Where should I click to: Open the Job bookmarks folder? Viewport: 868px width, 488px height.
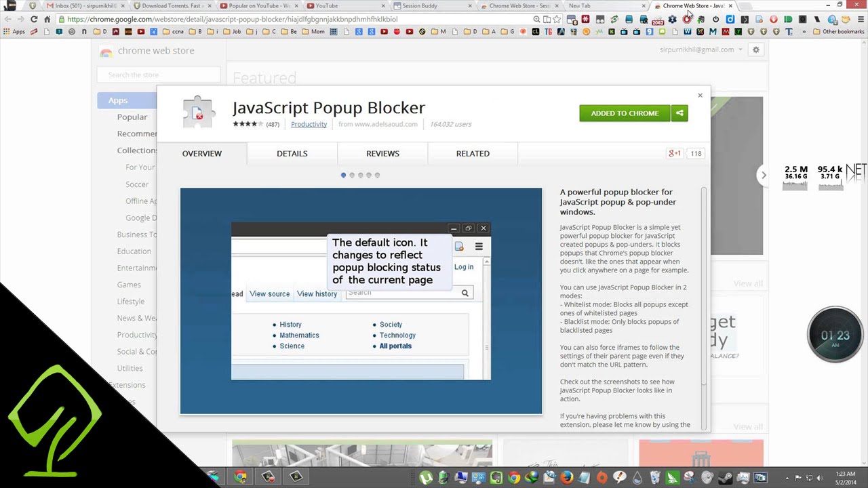pyautogui.click(x=232, y=31)
